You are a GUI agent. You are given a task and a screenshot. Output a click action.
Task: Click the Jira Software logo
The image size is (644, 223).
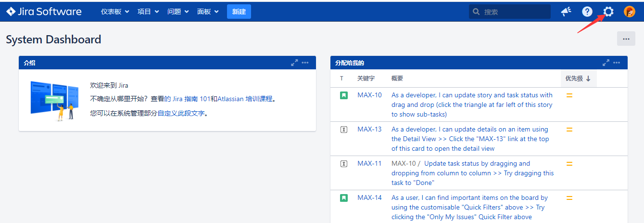pyautogui.click(x=44, y=12)
